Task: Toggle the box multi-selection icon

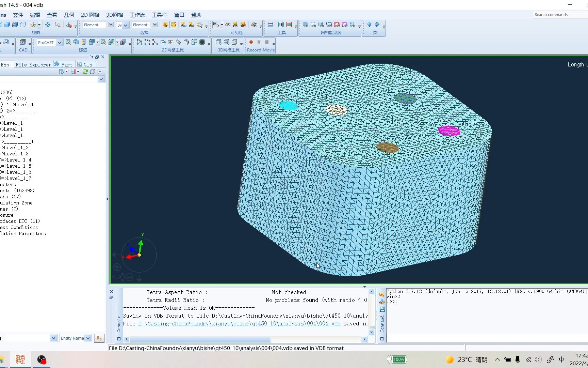Action: (173, 25)
